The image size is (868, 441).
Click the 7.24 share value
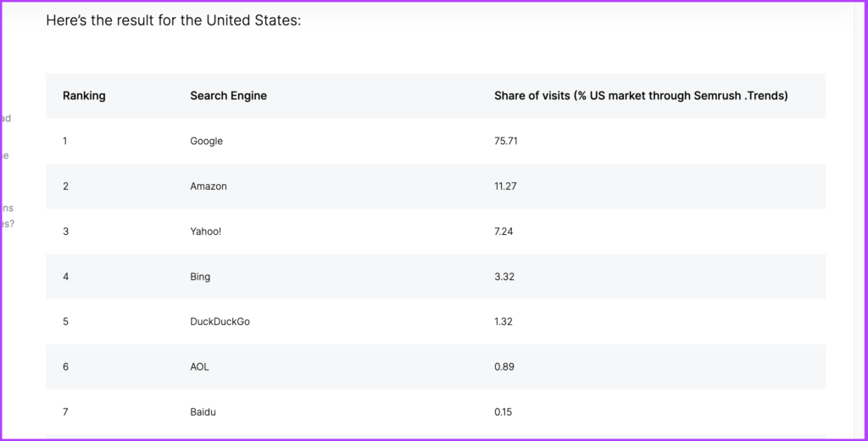coord(504,232)
